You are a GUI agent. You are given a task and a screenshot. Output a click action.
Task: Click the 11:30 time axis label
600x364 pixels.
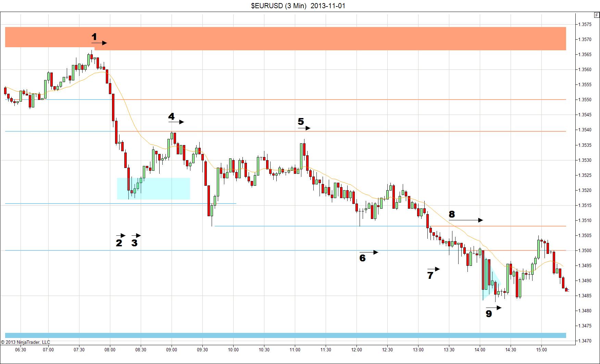coord(326,350)
